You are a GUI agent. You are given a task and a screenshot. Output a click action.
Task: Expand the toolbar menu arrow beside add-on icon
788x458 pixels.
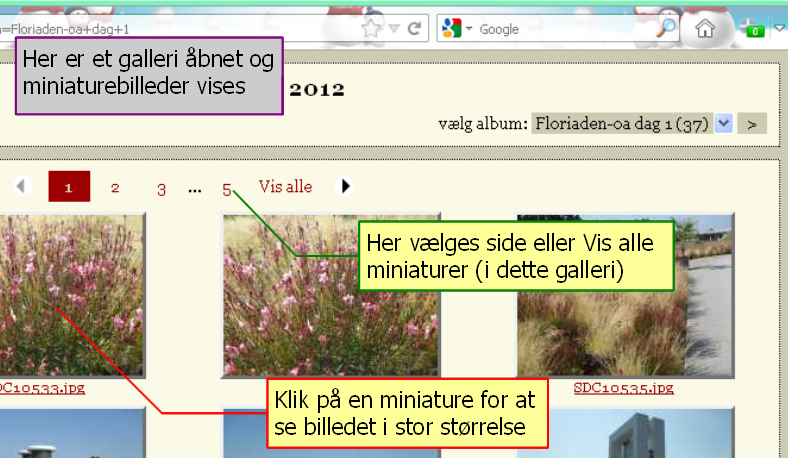779,29
